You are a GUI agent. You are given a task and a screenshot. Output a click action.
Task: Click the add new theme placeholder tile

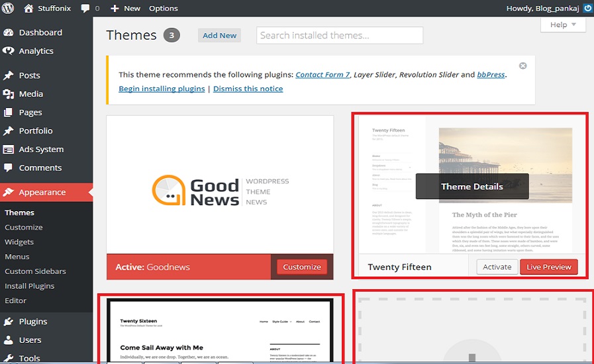(472, 330)
